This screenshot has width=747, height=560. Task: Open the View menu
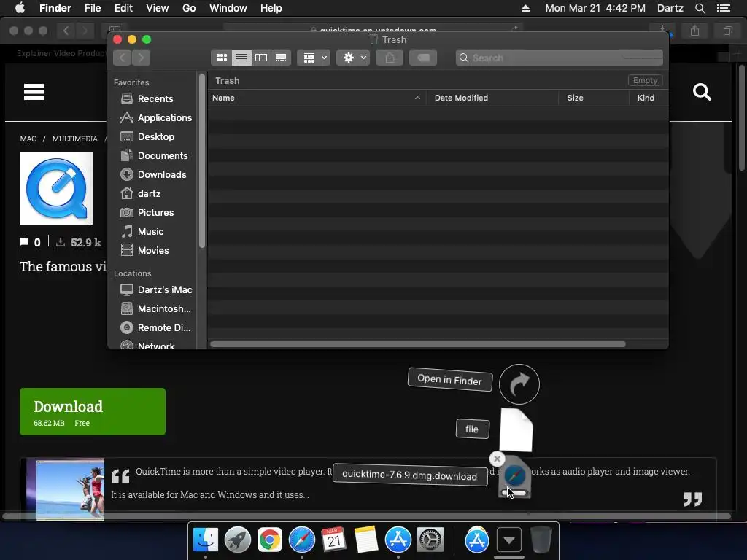[x=158, y=8]
